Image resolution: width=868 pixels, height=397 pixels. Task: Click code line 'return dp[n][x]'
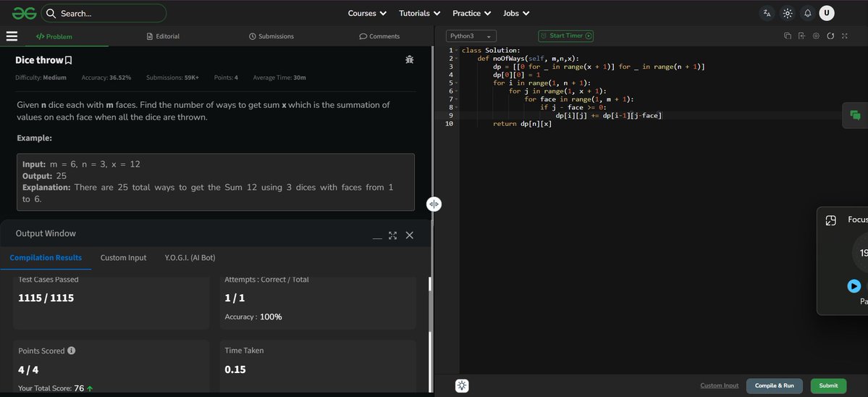522,124
